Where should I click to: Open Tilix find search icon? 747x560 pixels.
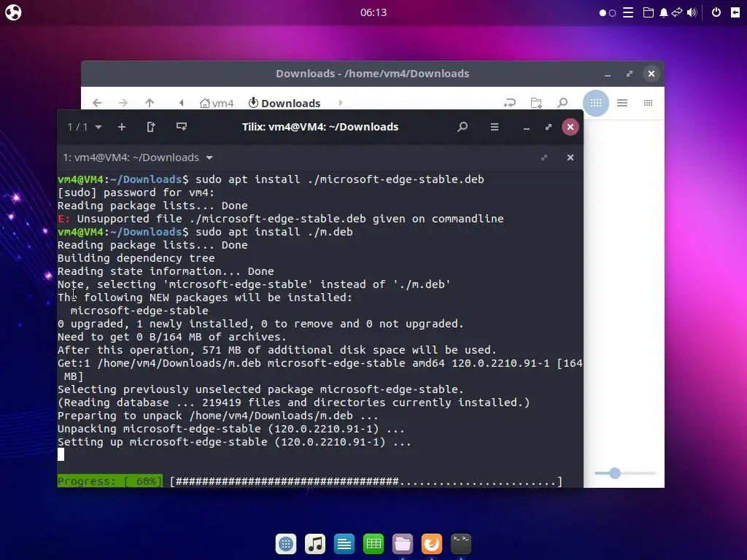point(462,127)
